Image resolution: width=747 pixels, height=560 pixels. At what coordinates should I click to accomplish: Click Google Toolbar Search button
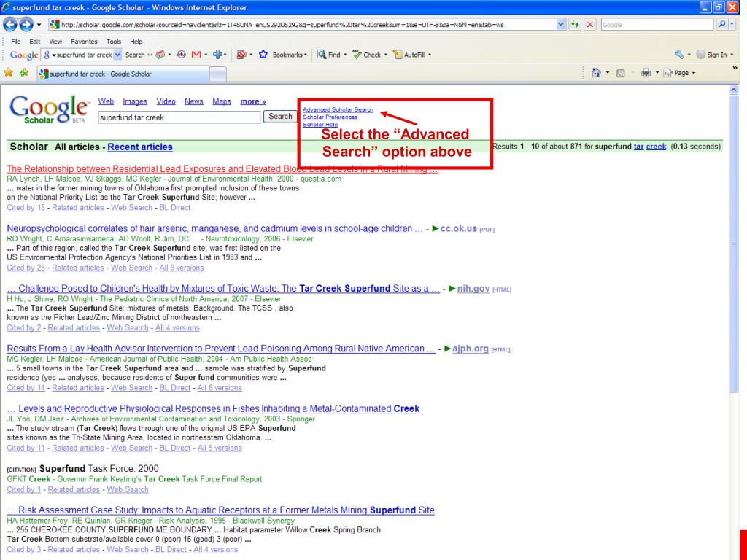135,55
